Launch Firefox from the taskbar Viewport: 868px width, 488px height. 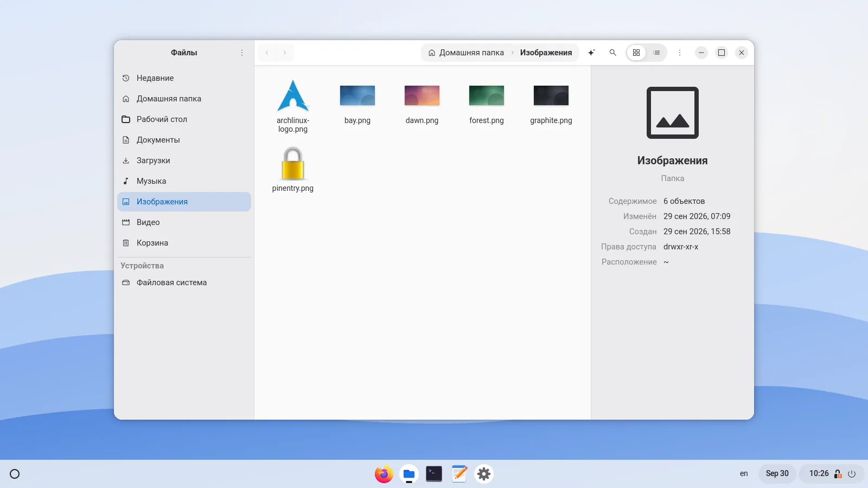(384, 474)
